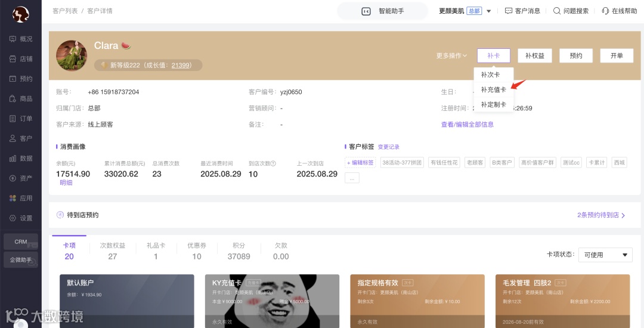The height and width of the screenshot is (328, 644).
Task: Click the brand logo avatar at top left
Action: (x=20, y=14)
